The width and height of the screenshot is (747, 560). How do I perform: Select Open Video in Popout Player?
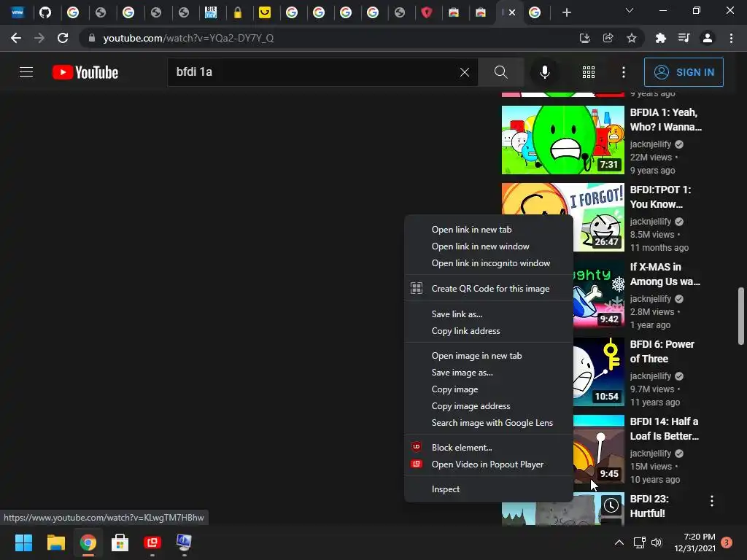488,464
